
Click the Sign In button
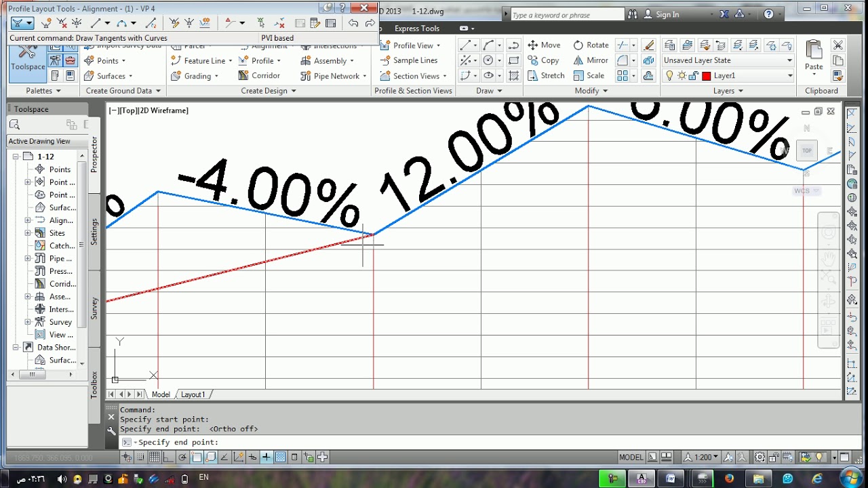[x=661, y=14]
